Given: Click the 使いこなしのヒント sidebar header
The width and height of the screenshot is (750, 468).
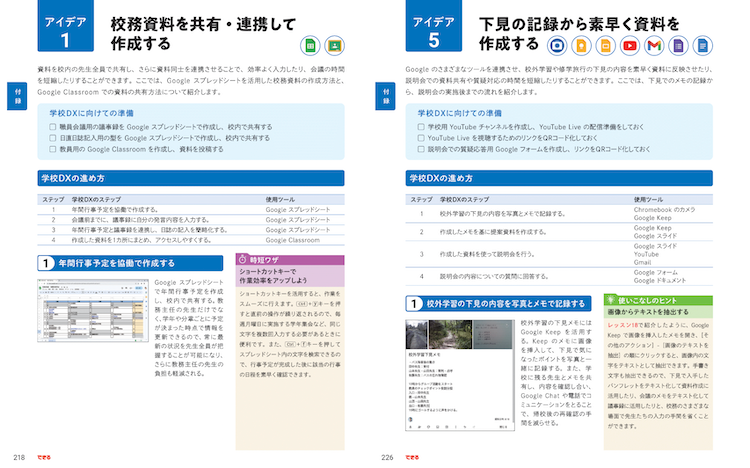Looking at the screenshot, I should click(x=658, y=300).
